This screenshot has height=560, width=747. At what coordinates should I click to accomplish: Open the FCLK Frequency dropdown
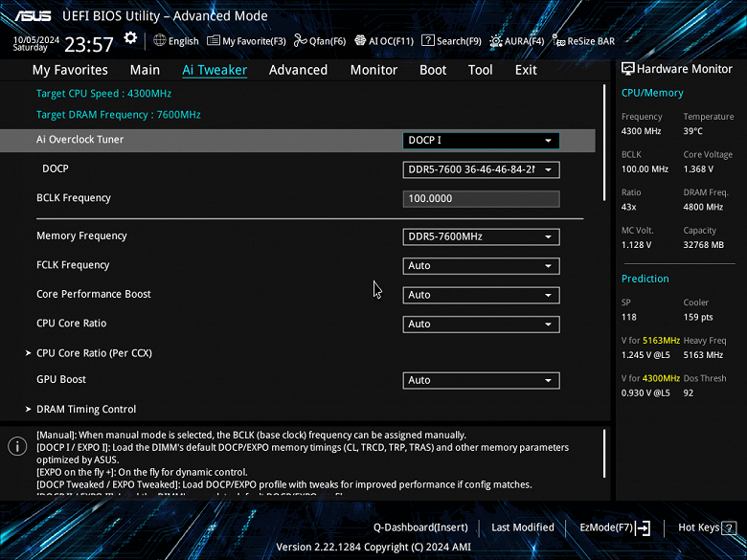[x=481, y=266]
